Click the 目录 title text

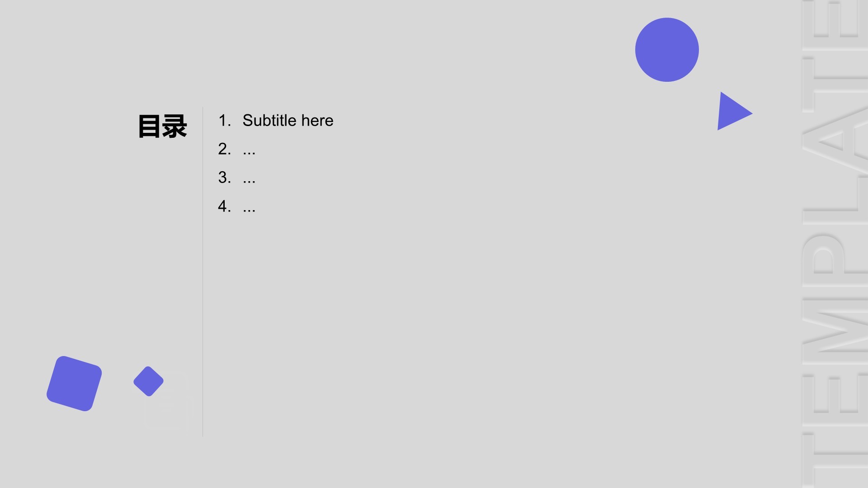(x=162, y=127)
